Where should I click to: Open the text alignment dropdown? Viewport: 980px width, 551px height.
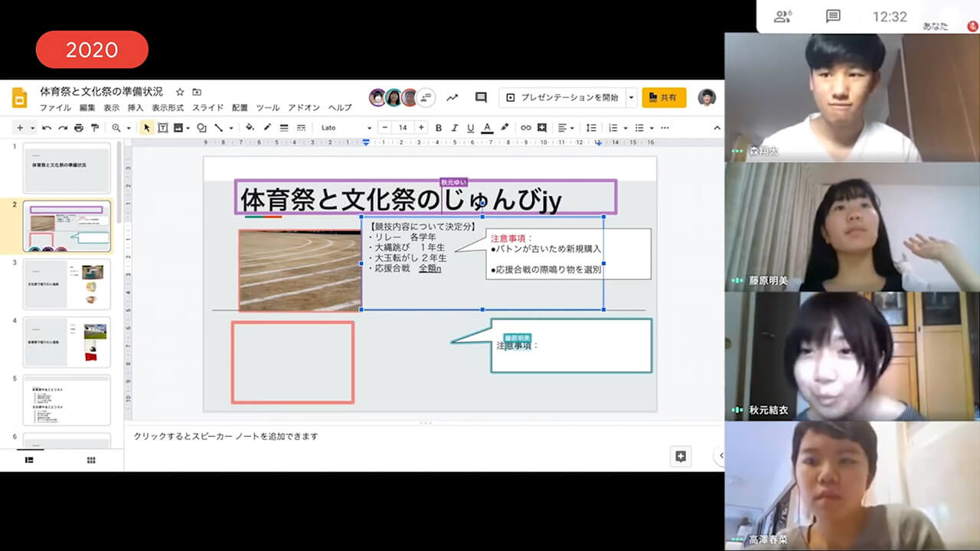566,128
